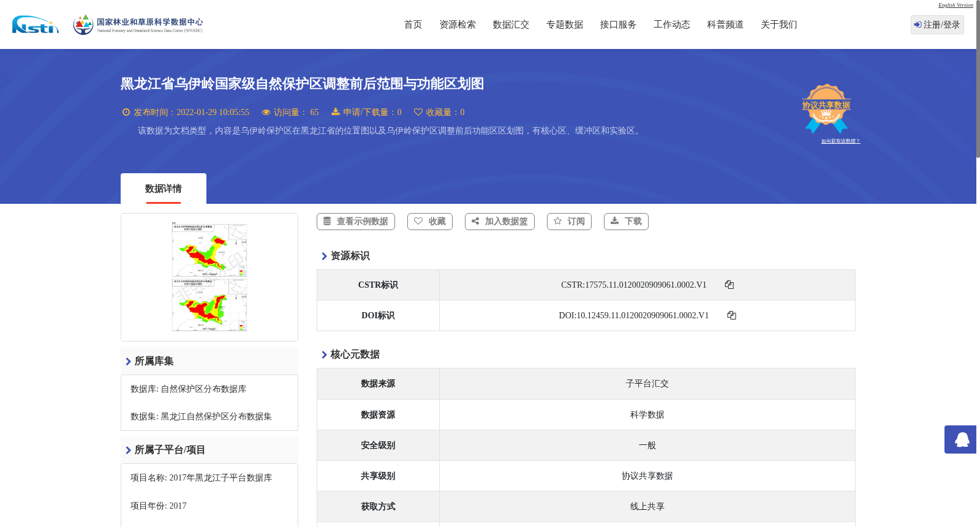
Task: Click heart icon by 收藏量
Action: 418,112
